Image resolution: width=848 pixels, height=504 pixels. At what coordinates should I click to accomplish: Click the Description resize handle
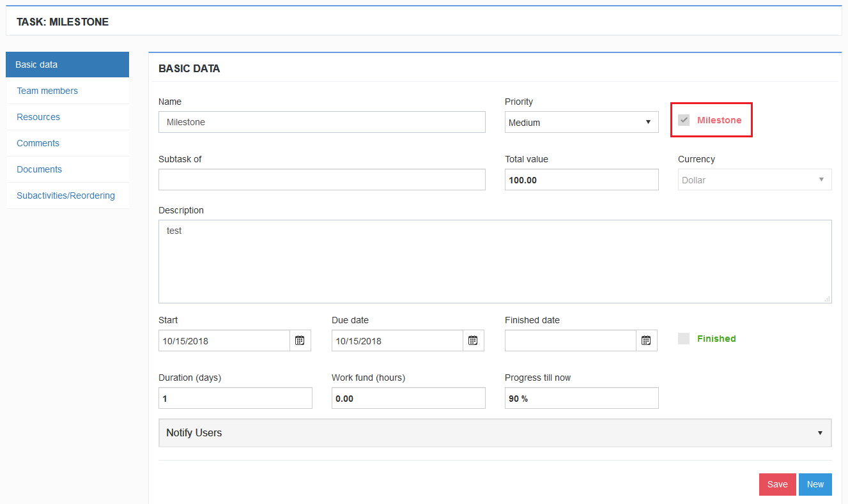(828, 299)
